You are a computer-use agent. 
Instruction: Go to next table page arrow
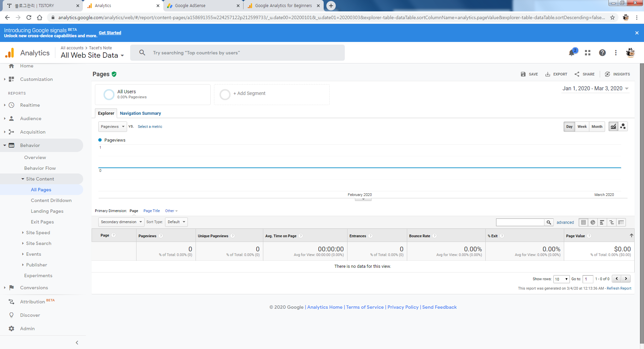(x=626, y=279)
